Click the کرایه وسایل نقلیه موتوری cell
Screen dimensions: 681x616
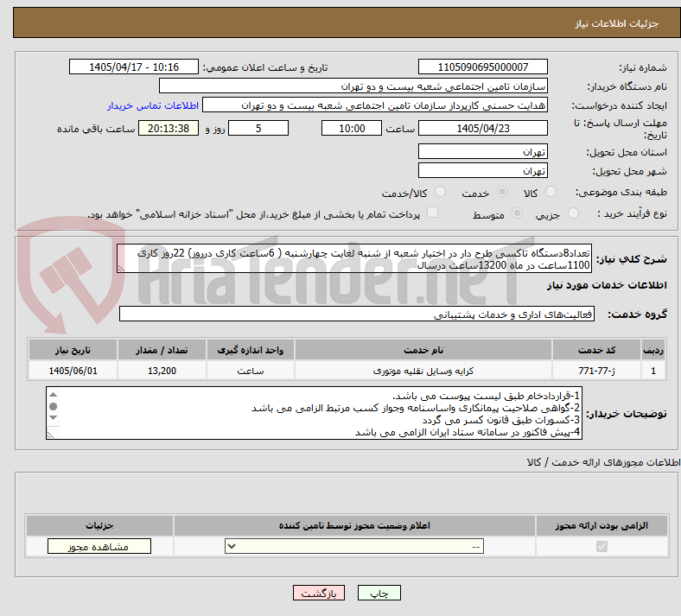coord(423,371)
